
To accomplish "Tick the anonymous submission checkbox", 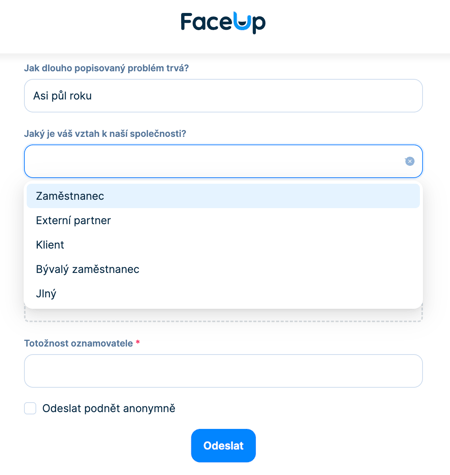I will 30,408.
